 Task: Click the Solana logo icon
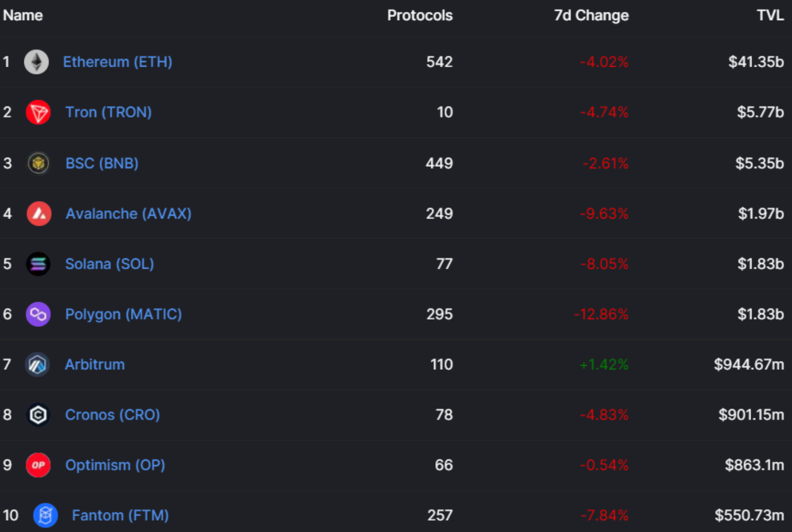click(x=38, y=264)
